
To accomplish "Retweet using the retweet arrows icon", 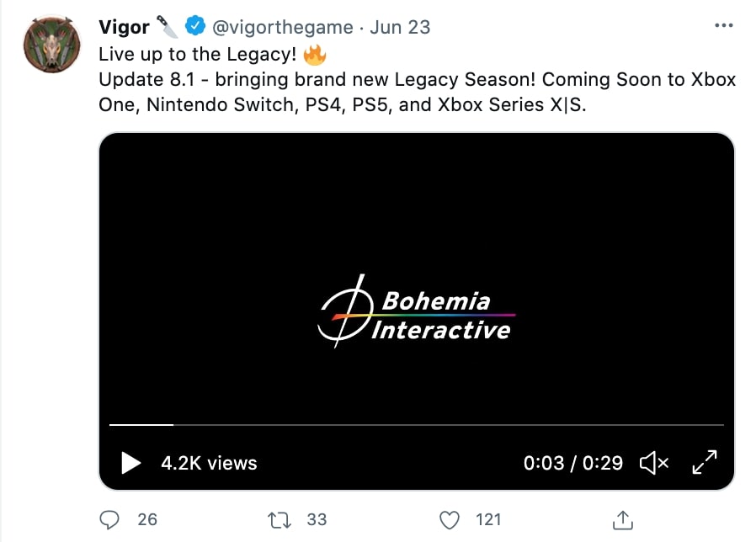I will click(280, 520).
